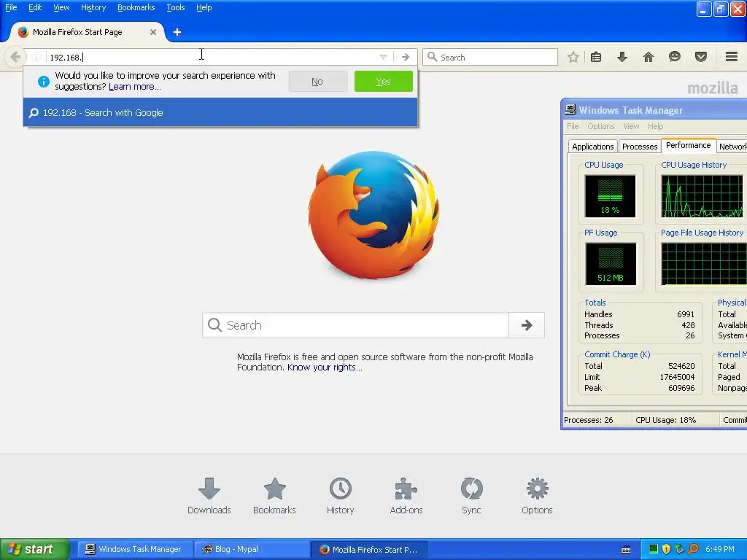Open the Help menu in Firefox

coord(204,7)
